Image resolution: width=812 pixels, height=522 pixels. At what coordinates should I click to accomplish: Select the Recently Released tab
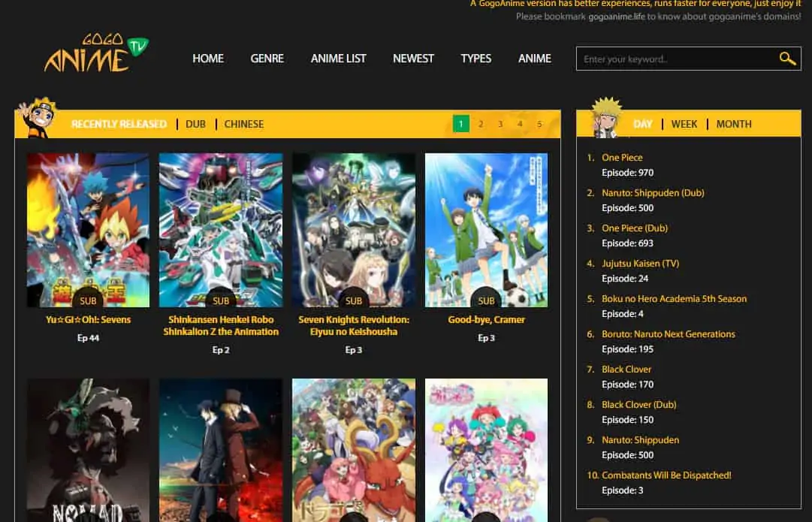119,124
